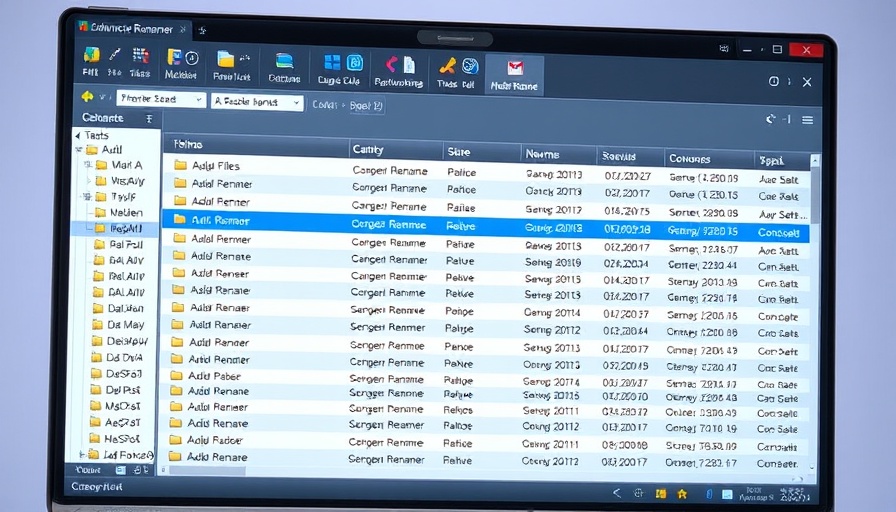Click the orange brush toolbar icon
This screenshot has height=512, width=896.
[448, 66]
